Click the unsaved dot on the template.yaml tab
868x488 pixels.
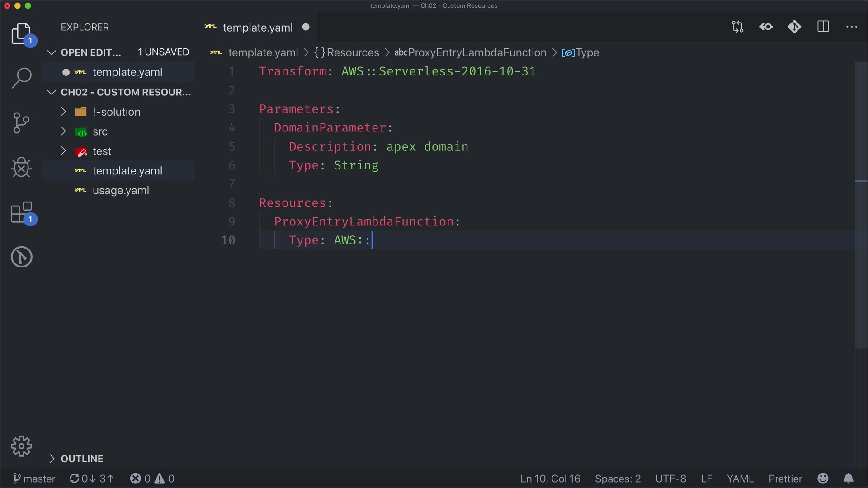pos(306,27)
